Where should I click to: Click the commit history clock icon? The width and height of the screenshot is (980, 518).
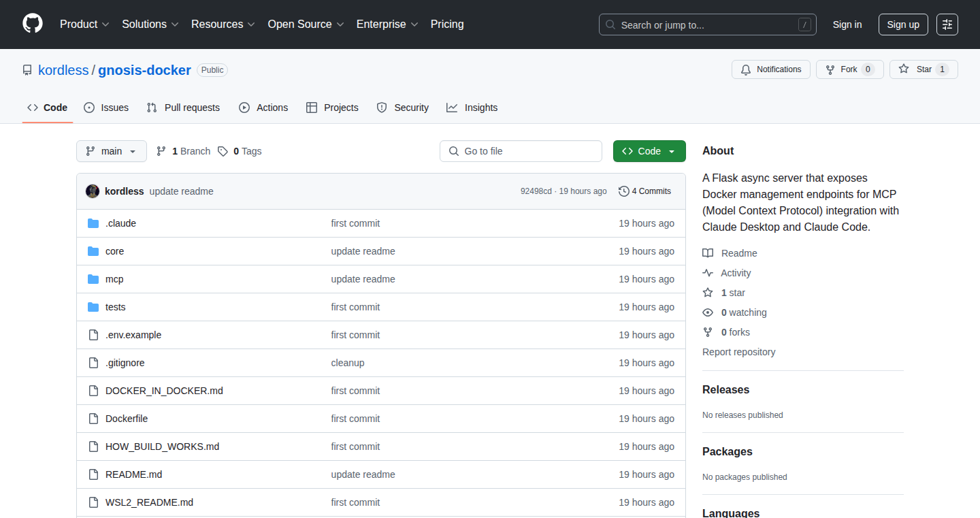[623, 191]
